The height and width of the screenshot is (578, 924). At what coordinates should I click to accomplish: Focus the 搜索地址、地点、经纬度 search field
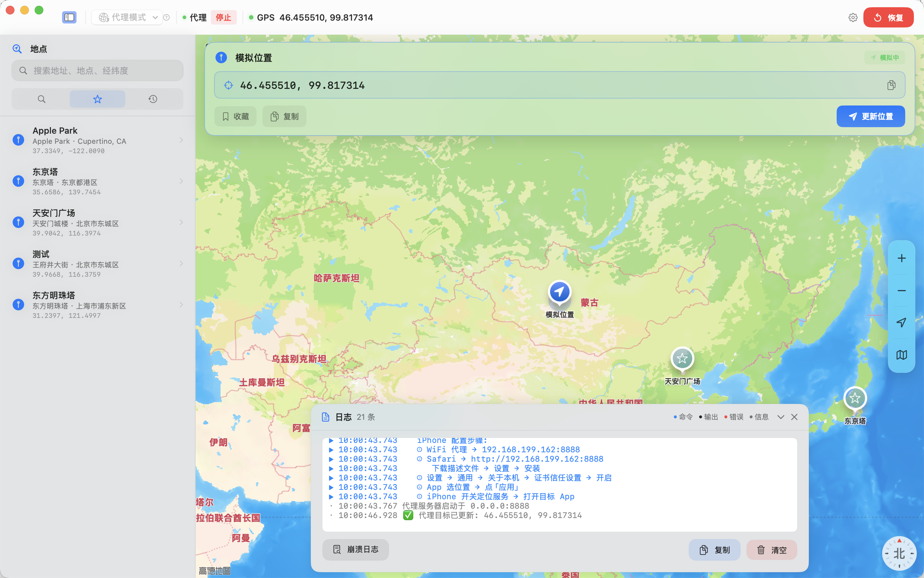coord(97,70)
